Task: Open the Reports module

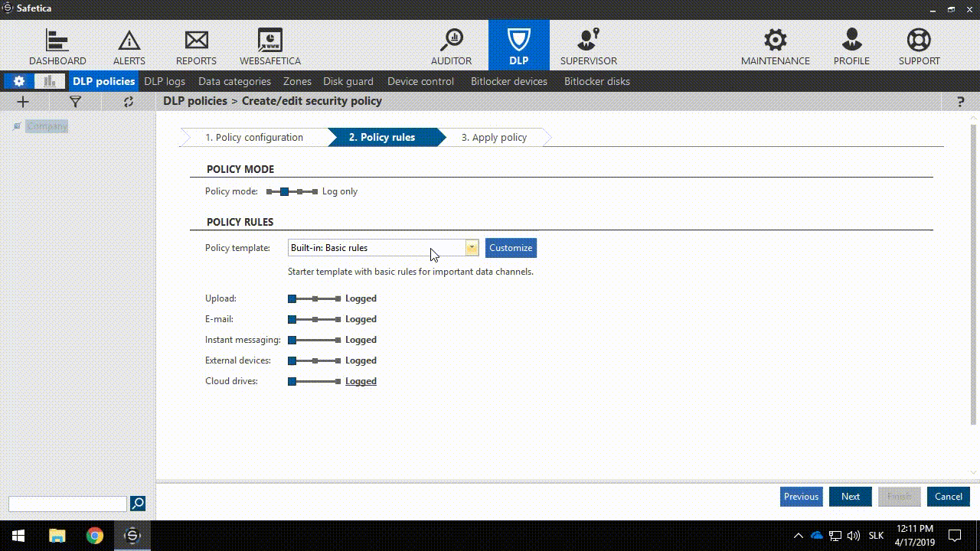Action: coord(196,44)
